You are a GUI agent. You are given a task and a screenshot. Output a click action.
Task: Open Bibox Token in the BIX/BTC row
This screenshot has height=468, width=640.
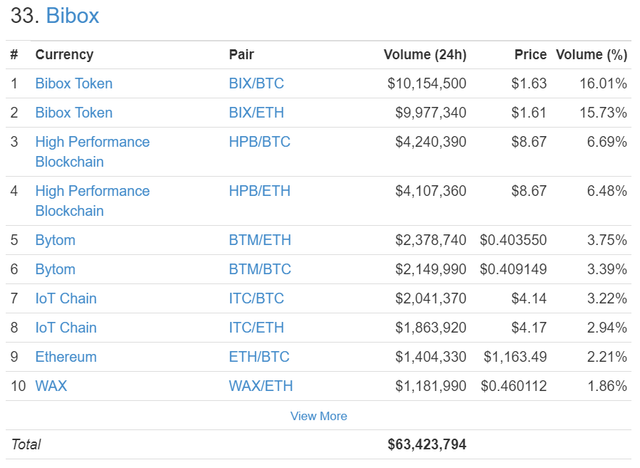click(74, 84)
